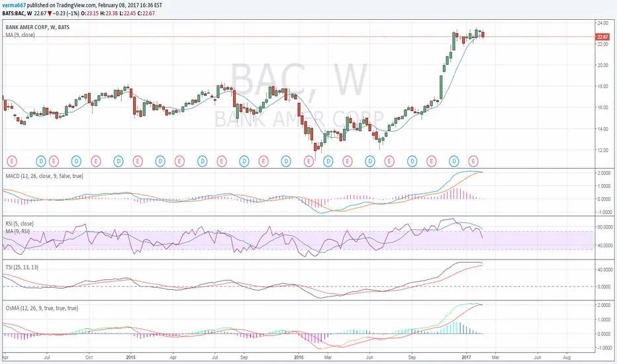Viewport: 617px width, 364px height.
Task: Click the red 22.67 current price tag
Action: click(x=602, y=36)
